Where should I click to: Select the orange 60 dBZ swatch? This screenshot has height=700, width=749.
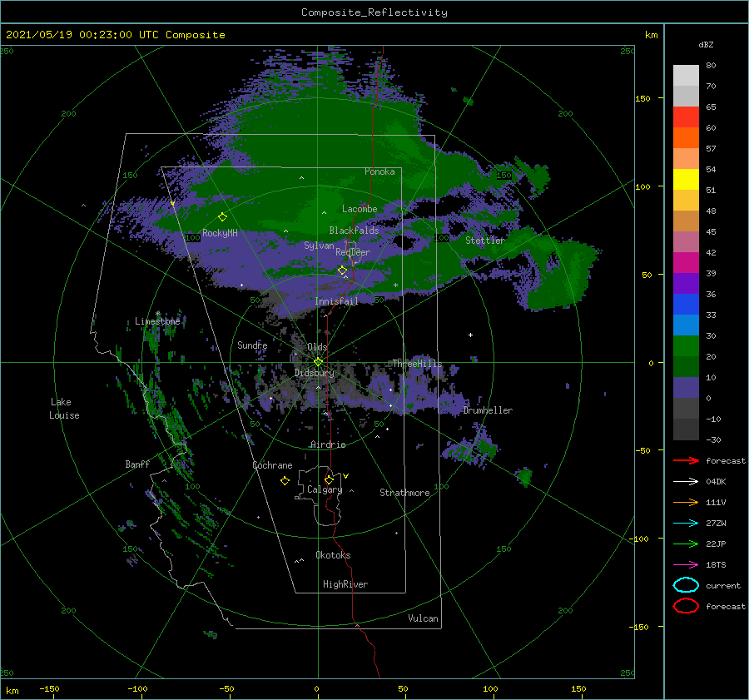tap(686, 137)
